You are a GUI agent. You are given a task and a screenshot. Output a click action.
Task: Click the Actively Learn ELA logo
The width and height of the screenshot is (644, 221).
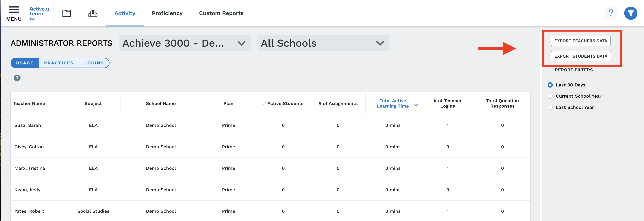[x=39, y=13]
